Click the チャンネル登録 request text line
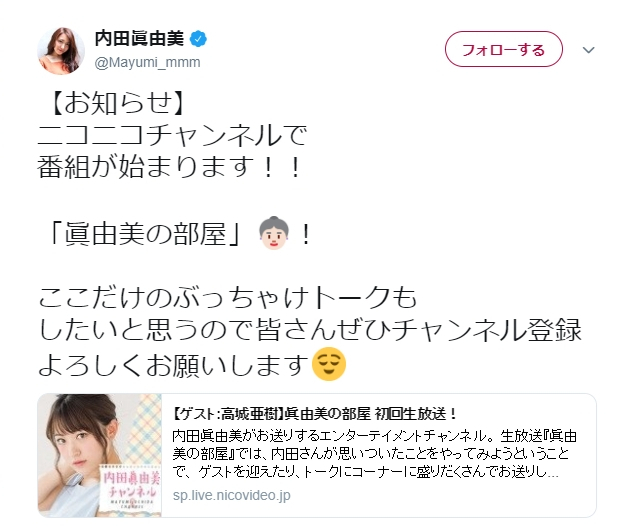 click(x=310, y=331)
